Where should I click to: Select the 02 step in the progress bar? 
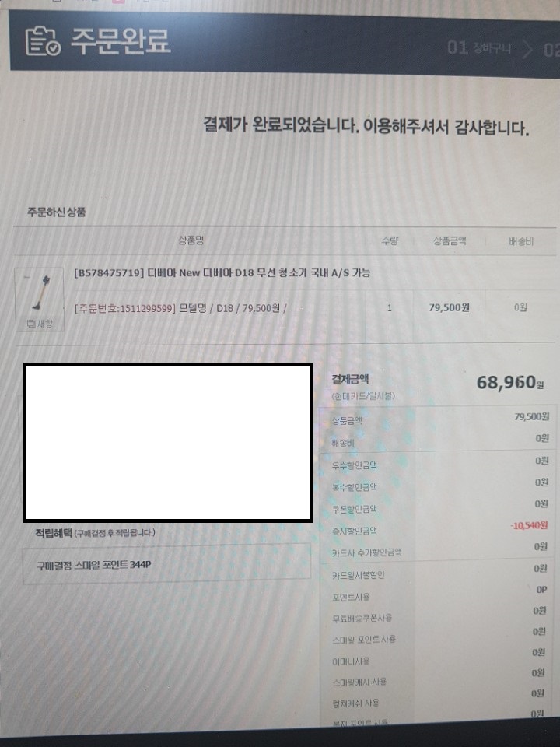coord(551,51)
